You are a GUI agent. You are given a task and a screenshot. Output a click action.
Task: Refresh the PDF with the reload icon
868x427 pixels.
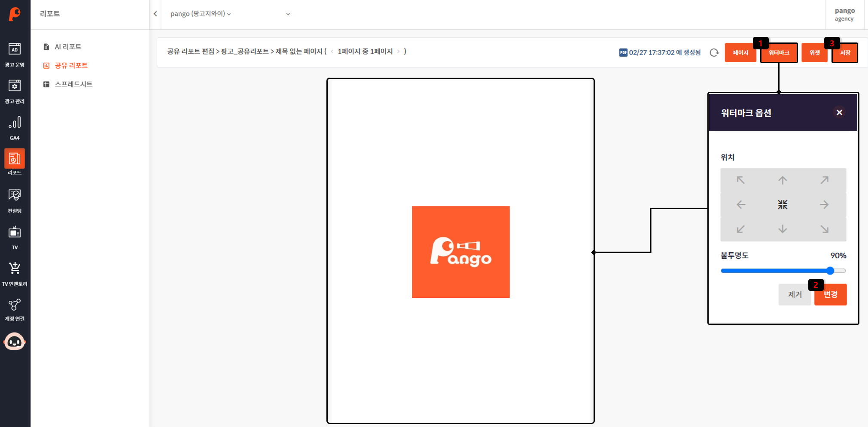pos(714,52)
